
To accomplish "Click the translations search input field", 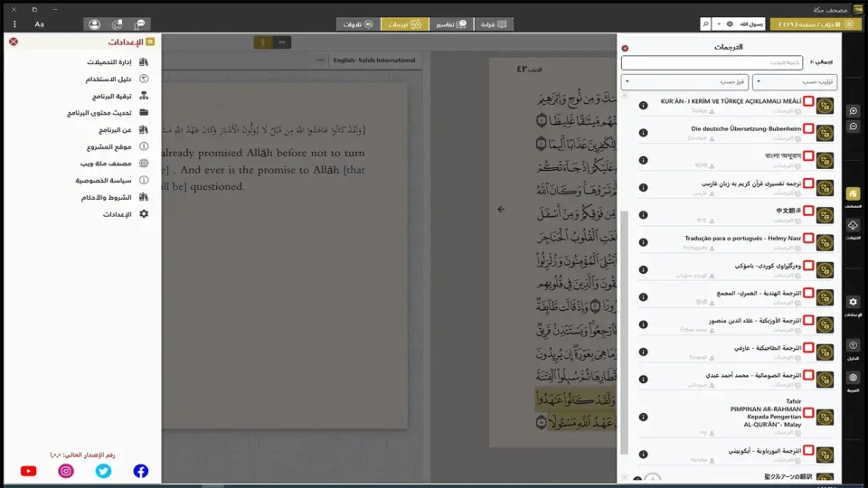I will (712, 63).
